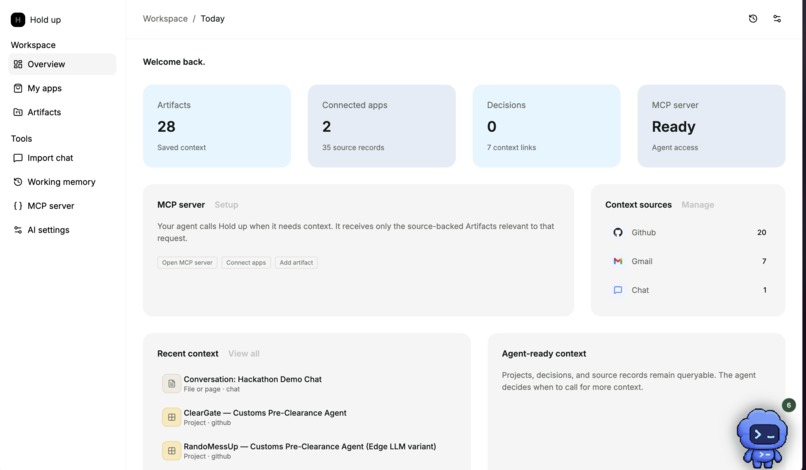
Task: Open the MCP server Ready card
Action: (x=711, y=126)
